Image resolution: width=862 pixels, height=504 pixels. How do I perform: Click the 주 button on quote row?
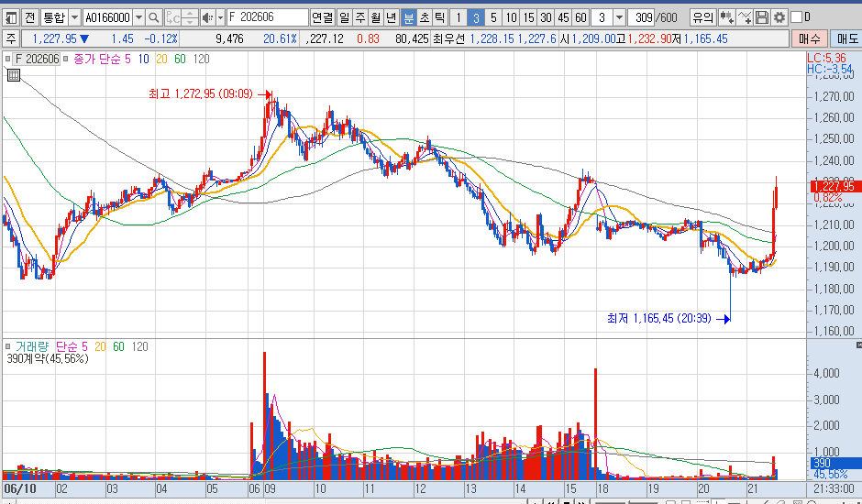point(11,38)
